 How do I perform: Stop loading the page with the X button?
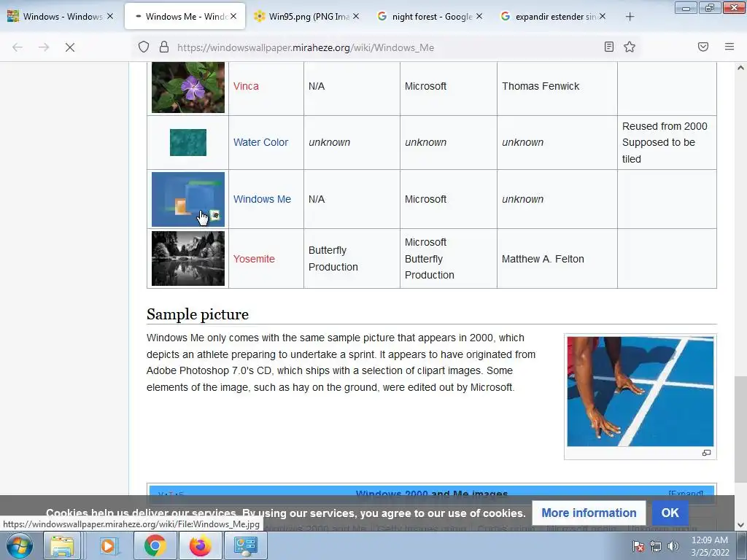click(x=70, y=47)
